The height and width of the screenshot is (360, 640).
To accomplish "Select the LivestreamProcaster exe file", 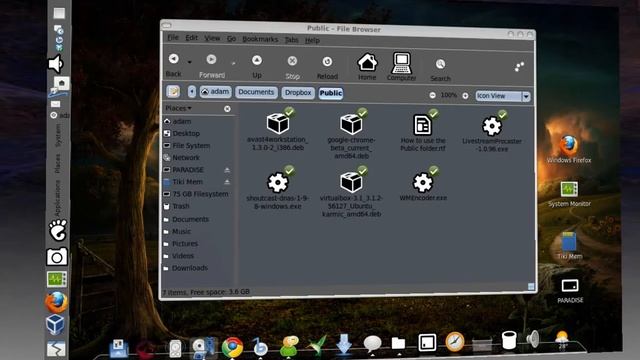I will coord(492,131).
